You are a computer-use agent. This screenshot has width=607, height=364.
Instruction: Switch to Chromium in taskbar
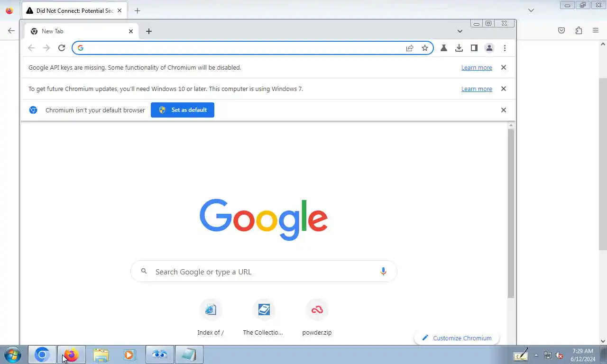coord(42,355)
